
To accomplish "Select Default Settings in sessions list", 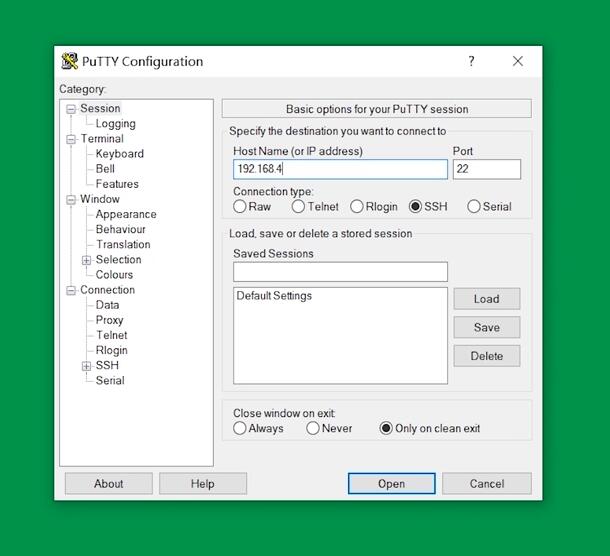I will (x=274, y=296).
